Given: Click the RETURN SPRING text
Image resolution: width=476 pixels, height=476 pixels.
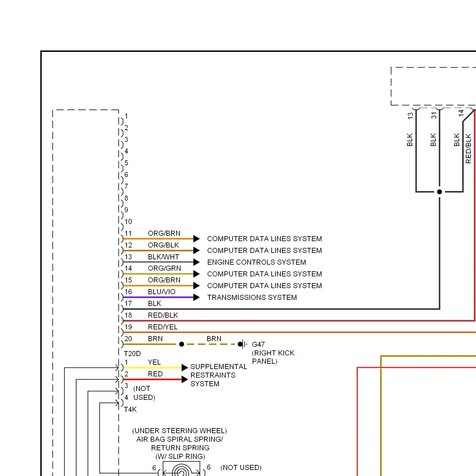Looking at the screenshot, I should pyautogui.click(x=180, y=448).
